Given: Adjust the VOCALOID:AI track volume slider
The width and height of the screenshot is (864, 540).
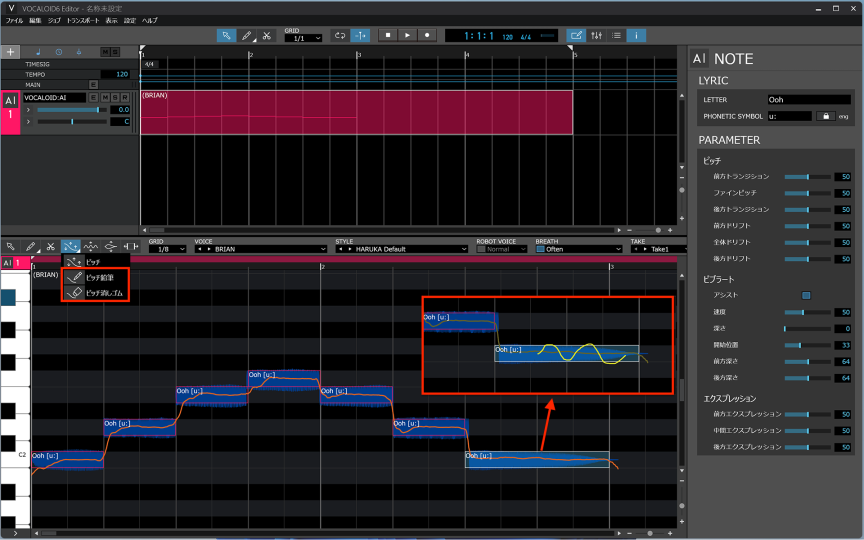Looking at the screenshot, I should pyautogui.click(x=72, y=110).
